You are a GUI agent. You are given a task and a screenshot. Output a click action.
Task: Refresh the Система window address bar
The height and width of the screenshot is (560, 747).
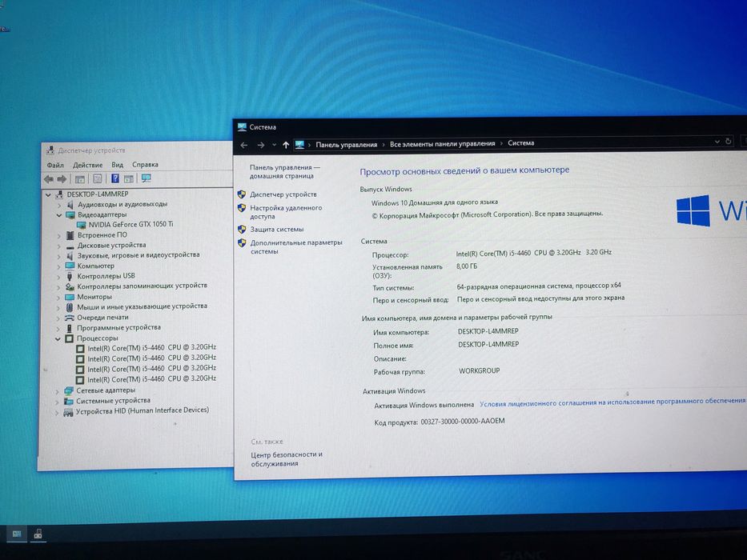click(x=728, y=142)
